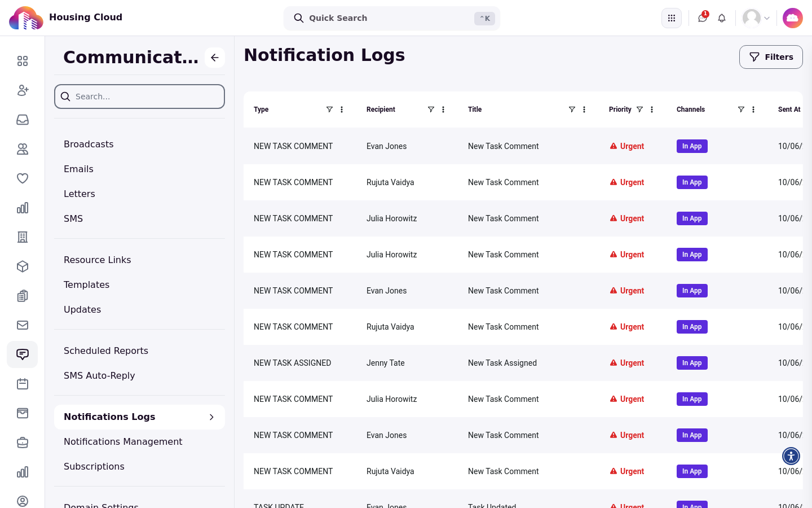The image size is (812, 508).
Task: Click Jenny Tate recipient cell
Action: (x=386, y=363)
